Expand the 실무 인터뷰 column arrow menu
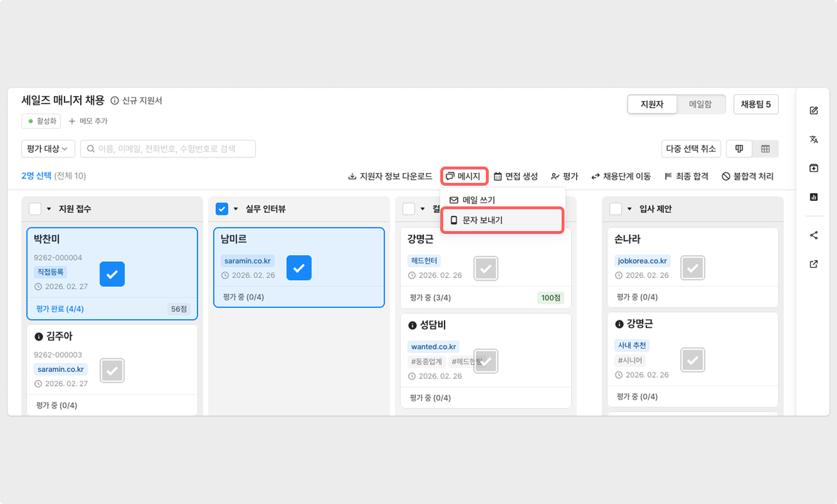Viewport: 837px width, 504px height. [x=236, y=209]
